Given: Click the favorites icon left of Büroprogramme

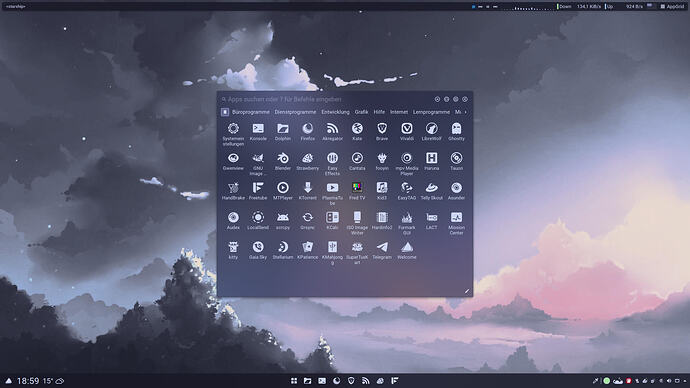Looking at the screenshot, I should click(x=225, y=112).
